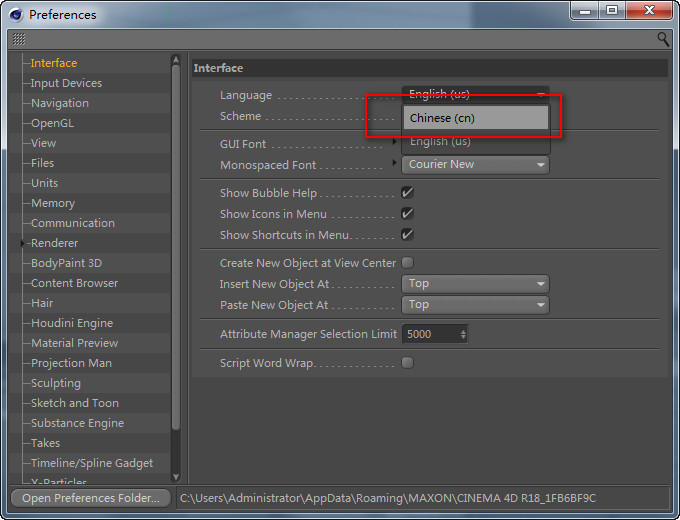Image resolution: width=680 pixels, height=520 pixels.
Task: Select Input Devices category
Action: click(66, 83)
